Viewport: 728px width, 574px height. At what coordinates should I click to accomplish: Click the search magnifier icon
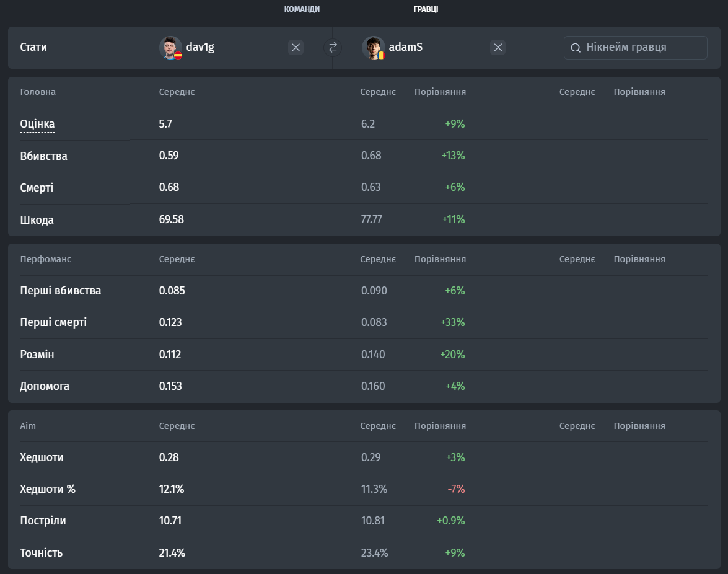[576, 48]
